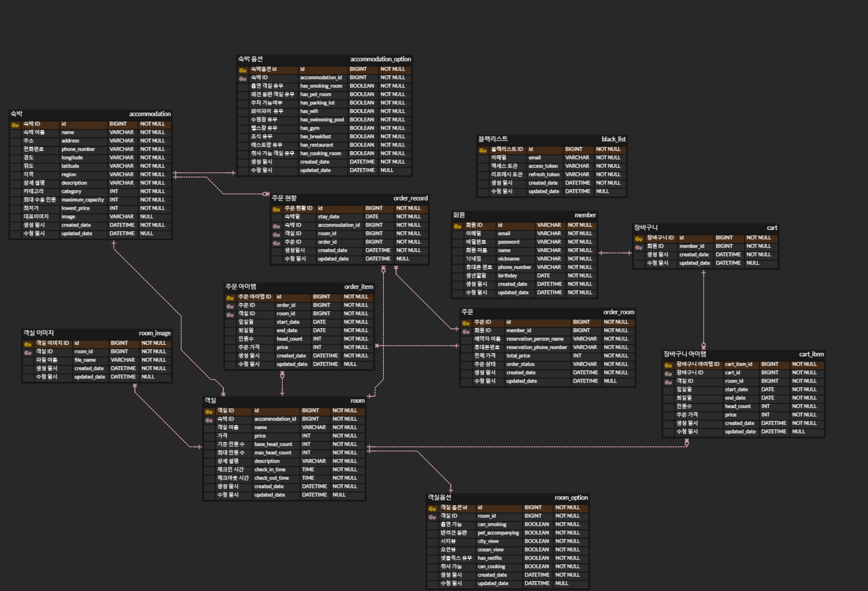868x591 pixels.
Task: Click primary key icon in member table
Action: [x=458, y=226]
